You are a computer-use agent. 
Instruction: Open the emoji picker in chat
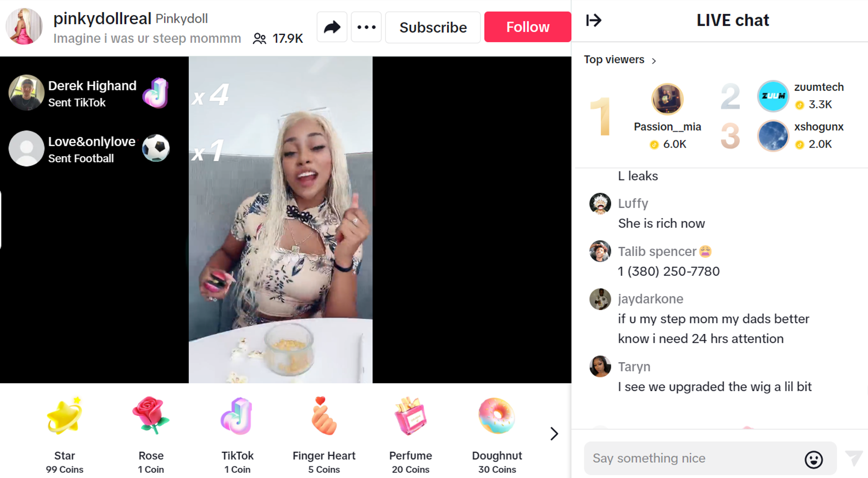click(814, 460)
